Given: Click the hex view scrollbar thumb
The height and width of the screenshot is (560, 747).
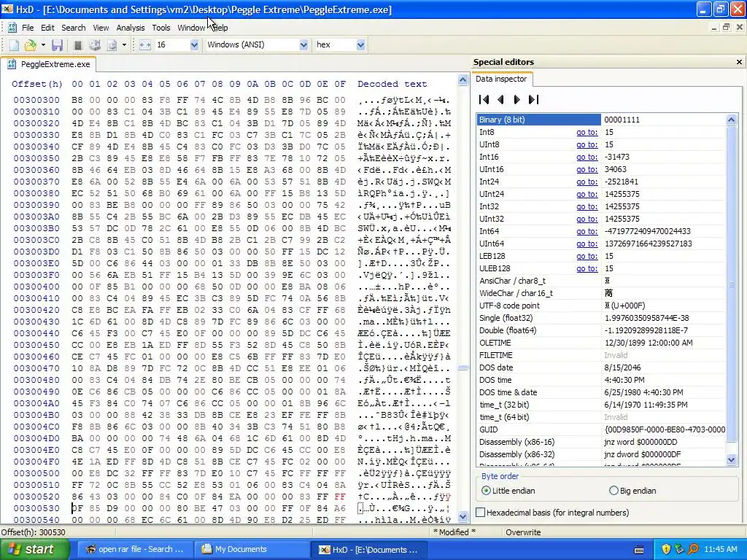Looking at the screenshot, I should pos(462,367).
